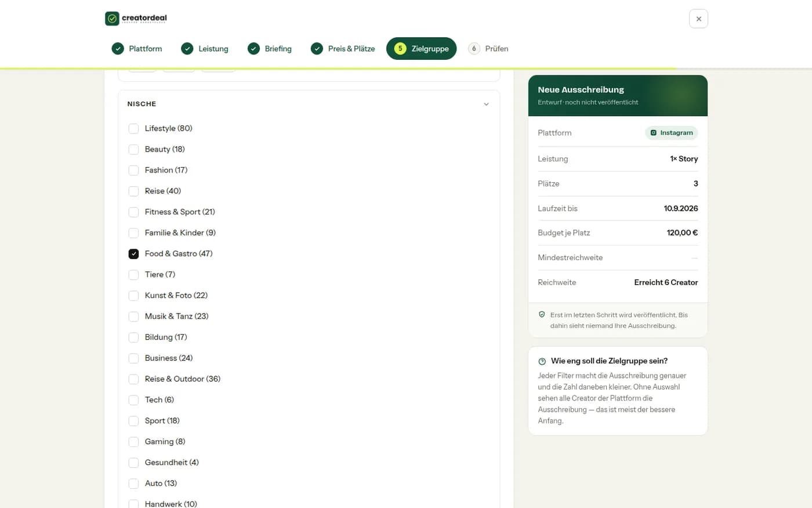Check the Bildung (17) checkbox
812x508 pixels.
click(133, 337)
